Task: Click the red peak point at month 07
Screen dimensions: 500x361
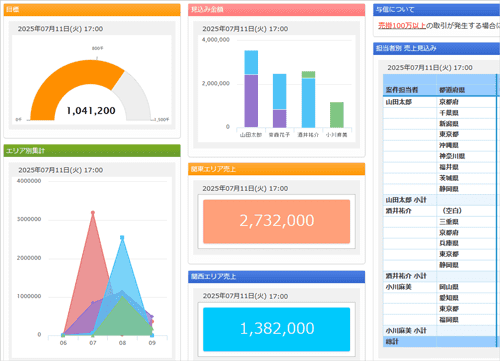Action: [93, 212]
